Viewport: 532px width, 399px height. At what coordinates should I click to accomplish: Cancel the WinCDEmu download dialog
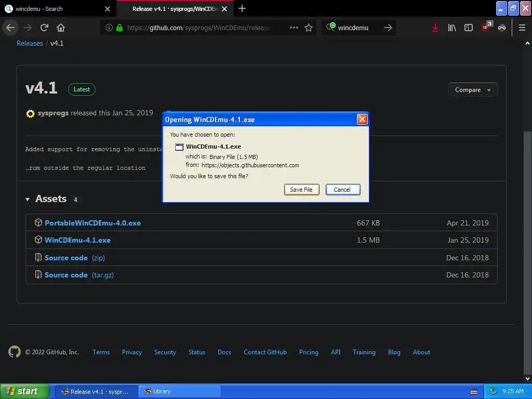(343, 190)
